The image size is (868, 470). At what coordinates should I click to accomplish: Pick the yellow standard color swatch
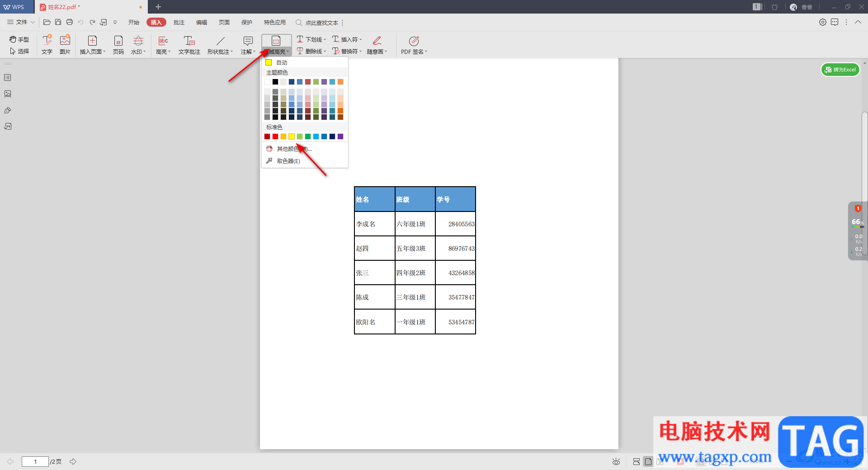(292, 136)
